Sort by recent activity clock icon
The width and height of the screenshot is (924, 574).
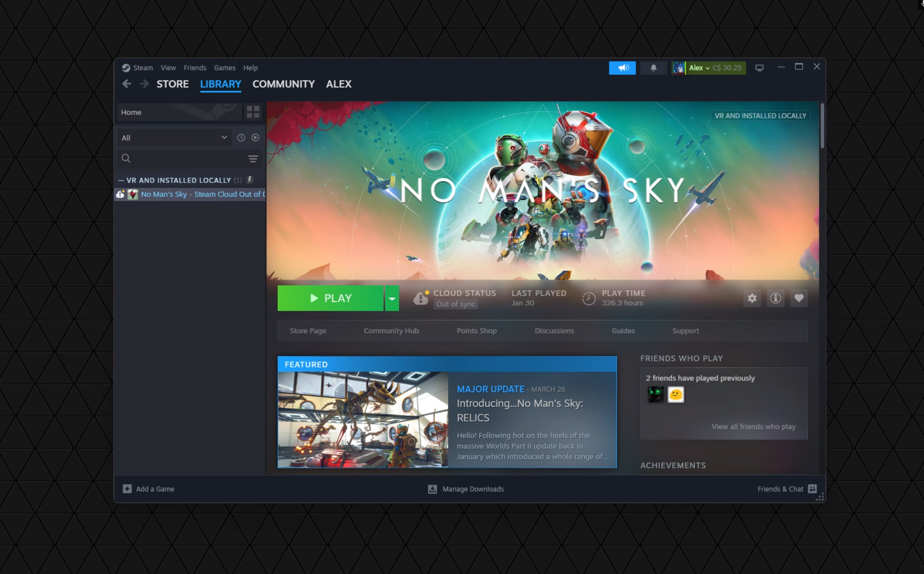(x=241, y=138)
